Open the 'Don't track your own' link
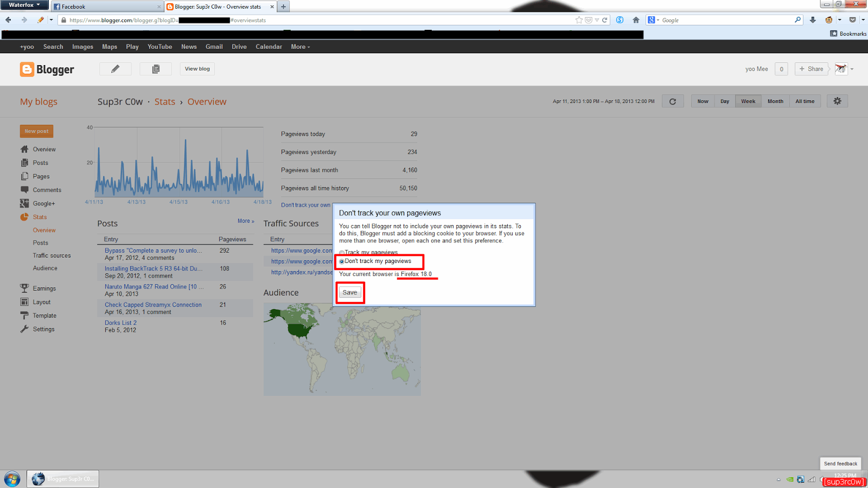The height and width of the screenshot is (488, 868). tap(305, 205)
